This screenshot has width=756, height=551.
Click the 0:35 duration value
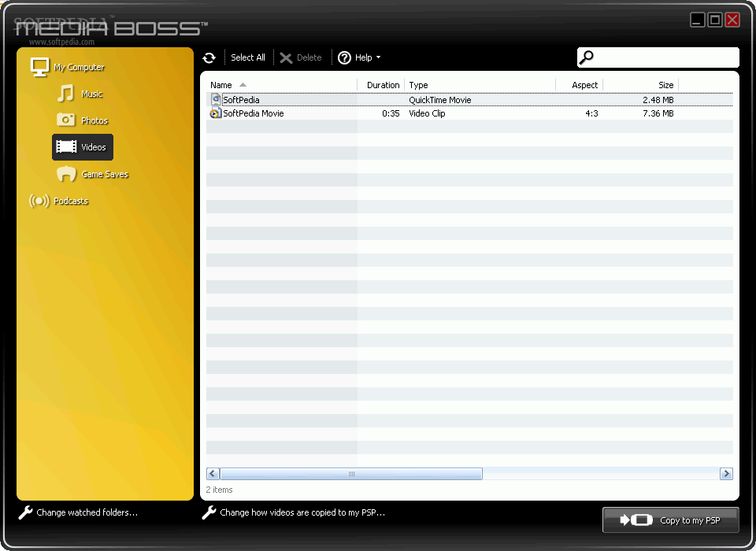391,113
